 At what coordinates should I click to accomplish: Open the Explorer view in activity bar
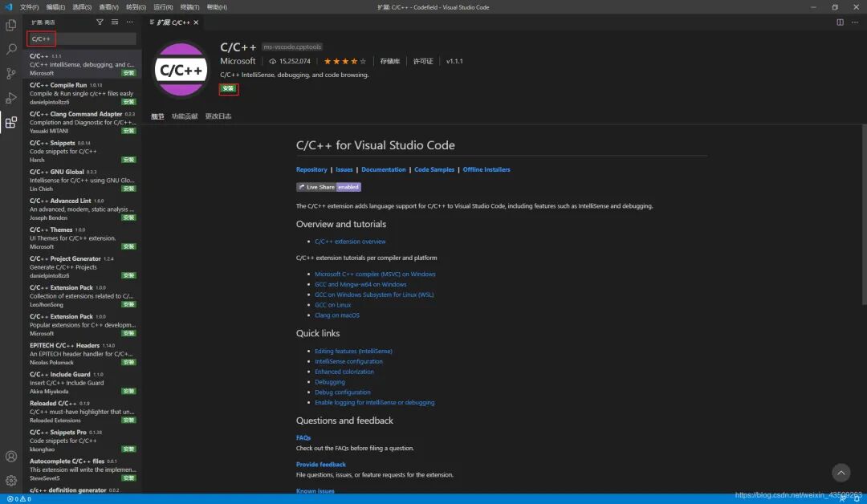click(x=11, y=25)
